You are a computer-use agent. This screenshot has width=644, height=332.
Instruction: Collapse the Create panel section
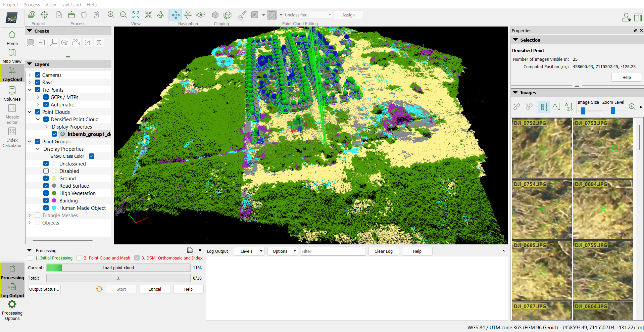[x=30, y=31]
